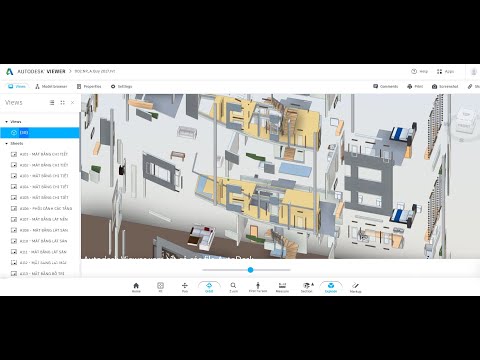Adjust the Explode magnitude slider handle

[x=250, y=270]
